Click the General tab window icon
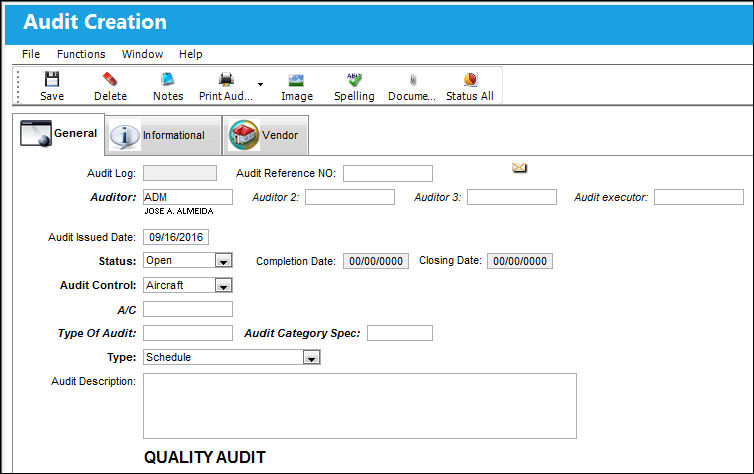Image resolution: width=754 pixels, height=474 pixels. [x=36, y=133]
